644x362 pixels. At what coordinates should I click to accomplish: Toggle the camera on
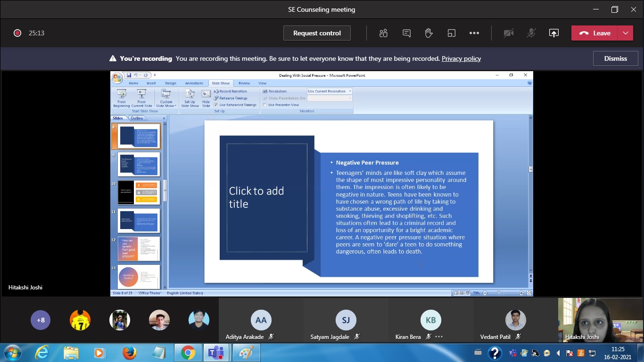[x=508, y=33]
